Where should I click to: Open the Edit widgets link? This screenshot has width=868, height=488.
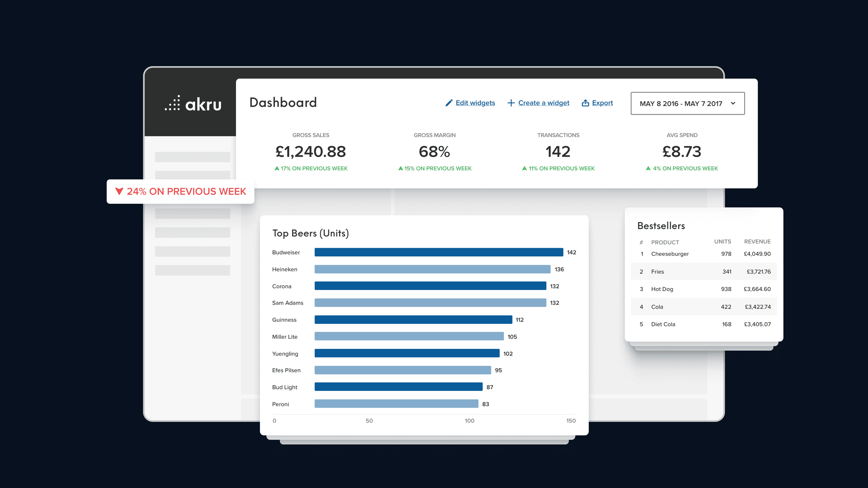(x=475, y=103)
